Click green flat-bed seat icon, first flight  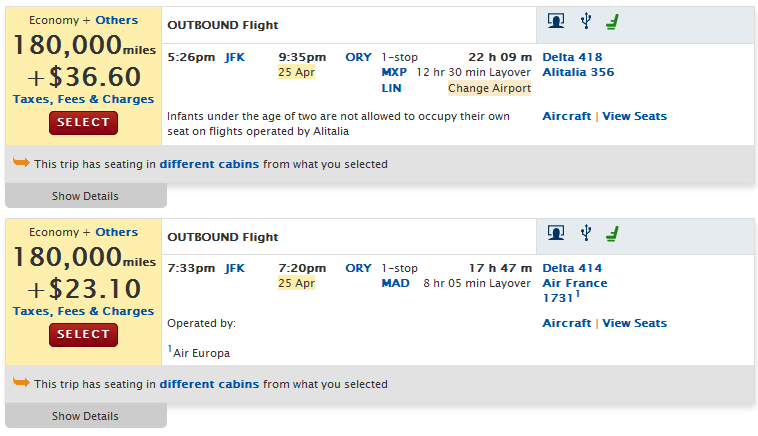tap(612, 22)
